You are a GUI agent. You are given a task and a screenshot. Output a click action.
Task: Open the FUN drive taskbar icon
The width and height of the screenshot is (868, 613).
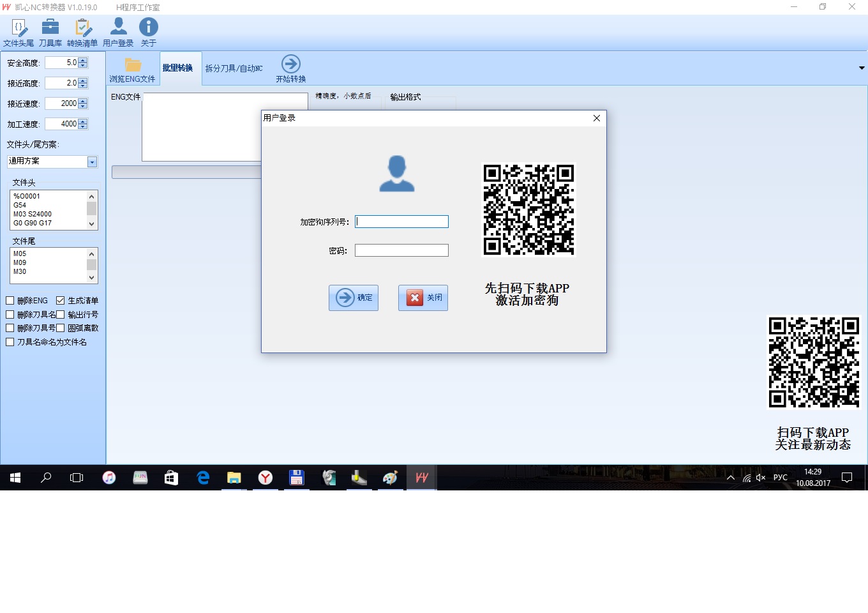(x=140, y=478)
